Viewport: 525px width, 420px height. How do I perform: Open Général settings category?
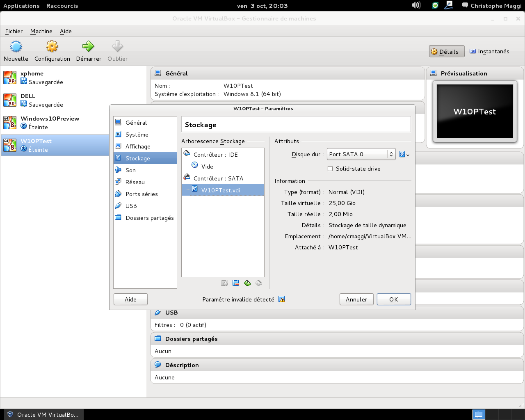tap(145, 123)
